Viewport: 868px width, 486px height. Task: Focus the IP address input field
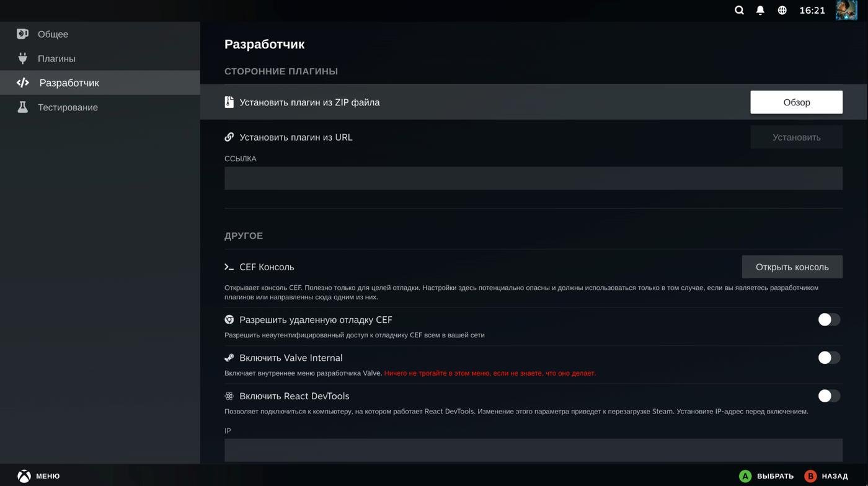[x=533, y=450]
